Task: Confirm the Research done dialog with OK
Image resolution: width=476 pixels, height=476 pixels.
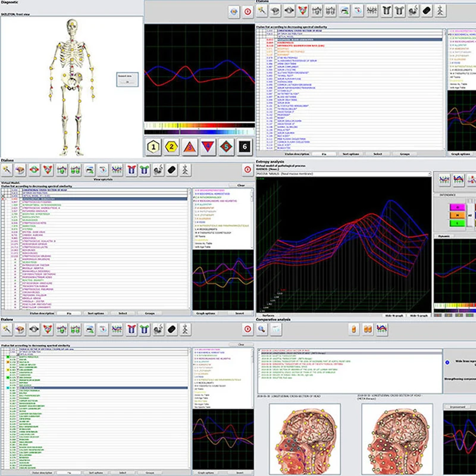Action: click(x=127, y=82)
